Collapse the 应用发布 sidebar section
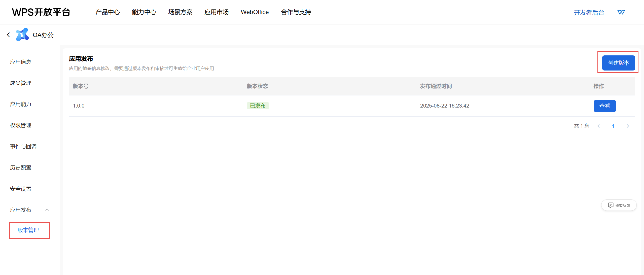 point(47,210)
